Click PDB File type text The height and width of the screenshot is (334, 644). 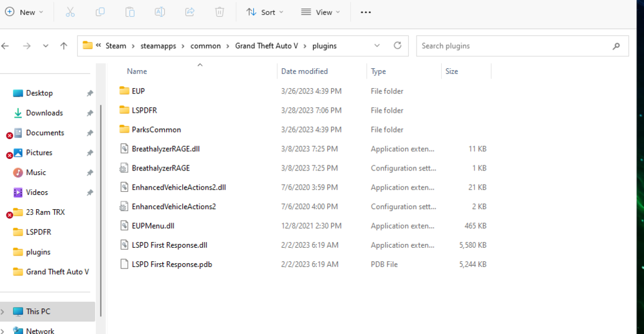(x=384, y=264)
